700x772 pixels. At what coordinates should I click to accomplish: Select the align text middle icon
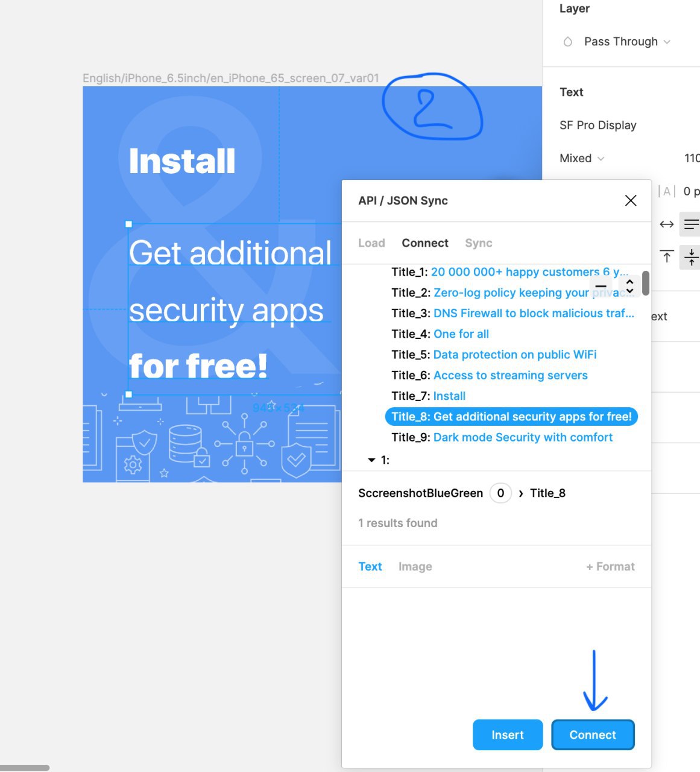click(x=690, y=257)
